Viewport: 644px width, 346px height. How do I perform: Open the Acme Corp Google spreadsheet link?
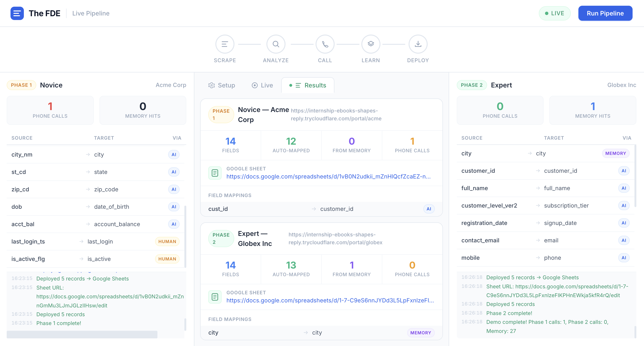(x=328, y=177)
